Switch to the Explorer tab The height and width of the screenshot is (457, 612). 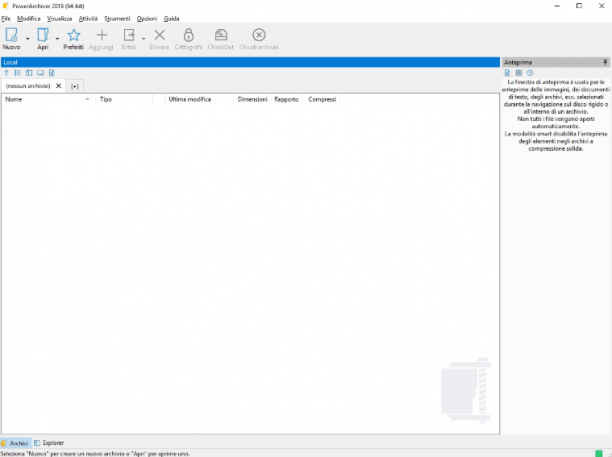click(x=49, y=443)
